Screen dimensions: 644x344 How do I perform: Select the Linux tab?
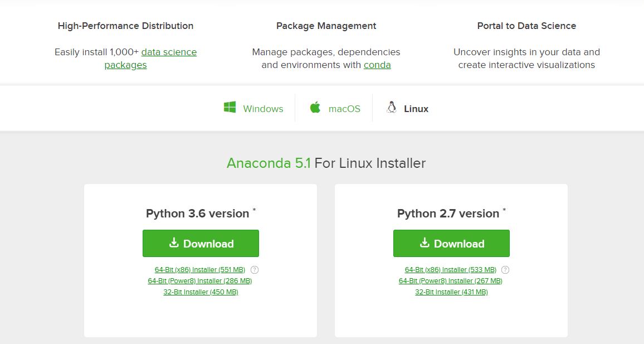pyautogui.click(x=407, y=108)
